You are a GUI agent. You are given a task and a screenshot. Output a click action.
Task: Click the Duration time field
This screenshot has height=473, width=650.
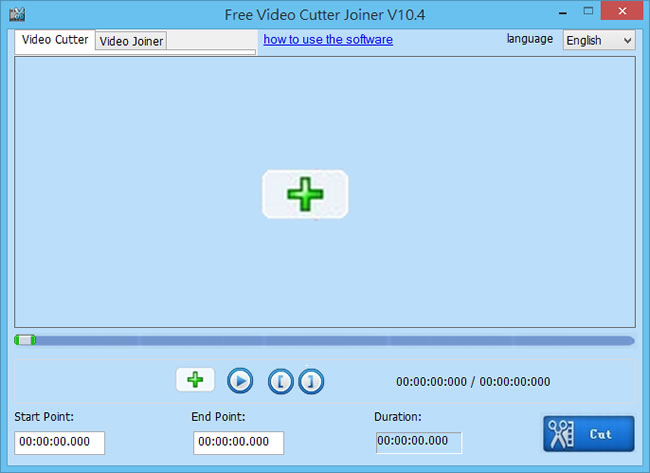(419, 442)
